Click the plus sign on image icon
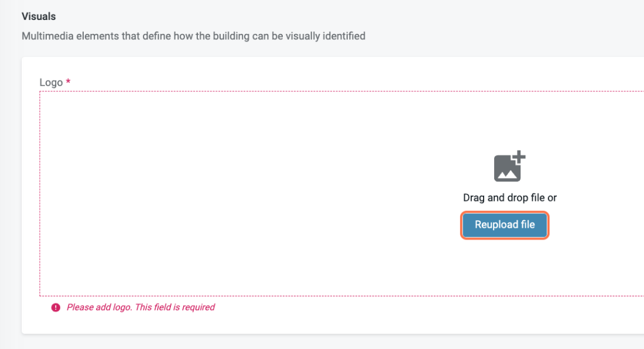Image resolution: width=644 pixels, height=349 pixels. click(519, 158)
